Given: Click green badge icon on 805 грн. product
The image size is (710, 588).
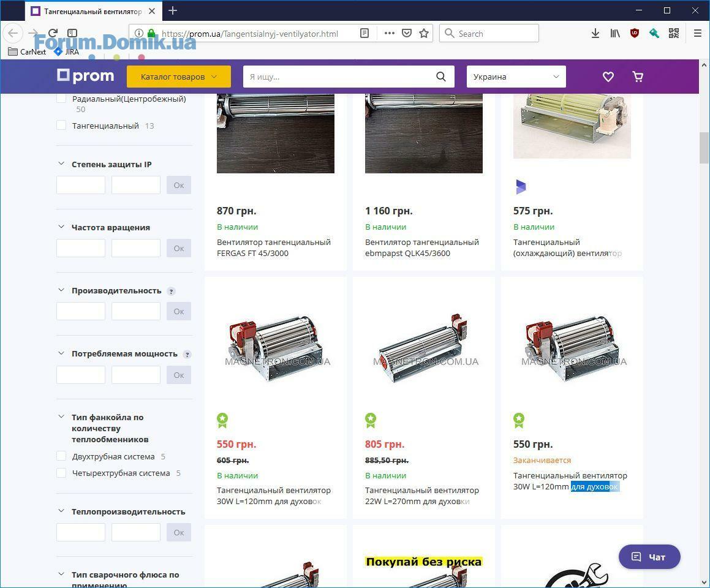Looking at the screenshot, I should click(371, 421).
